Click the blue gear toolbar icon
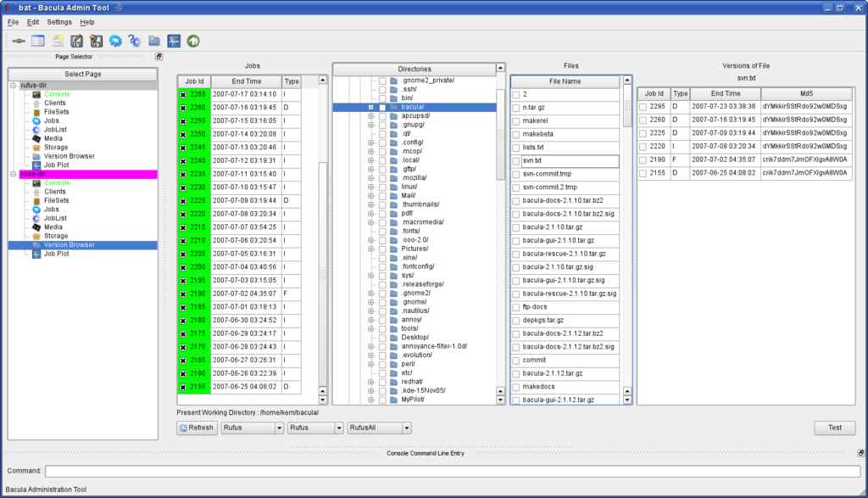Image resolution: width=868 pixels, height=498 pixels. pos(115,40)
